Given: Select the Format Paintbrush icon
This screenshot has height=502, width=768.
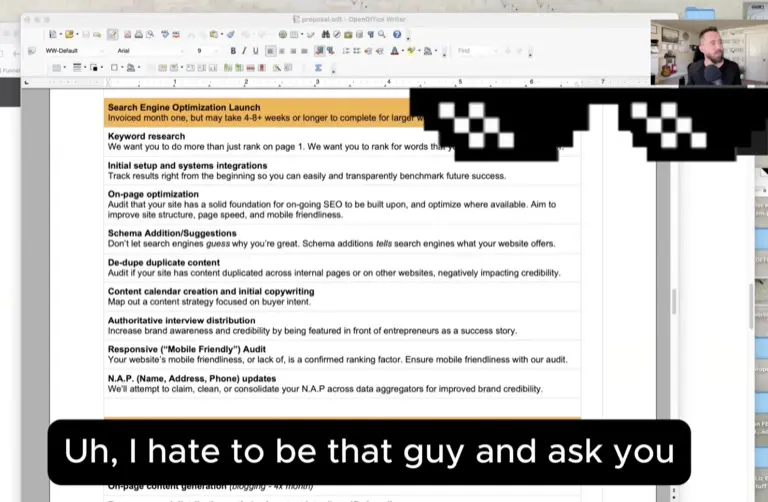Looking at the screenshot, I should click(230, 34).
